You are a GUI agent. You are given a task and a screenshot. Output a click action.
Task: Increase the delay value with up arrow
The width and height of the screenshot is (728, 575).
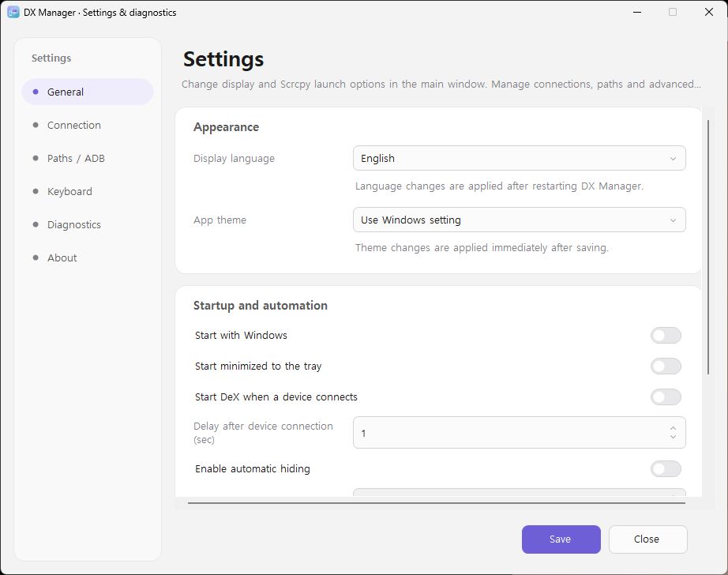click(x=673, y=428)
